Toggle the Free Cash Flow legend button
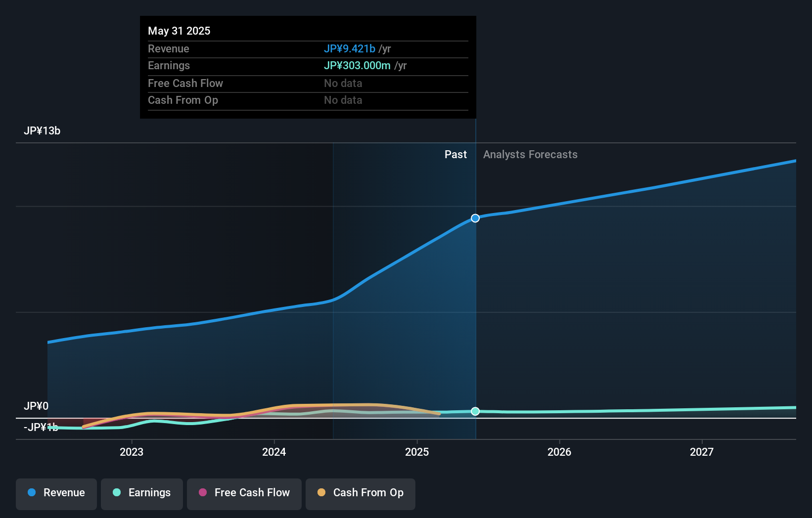 point(244,494)
